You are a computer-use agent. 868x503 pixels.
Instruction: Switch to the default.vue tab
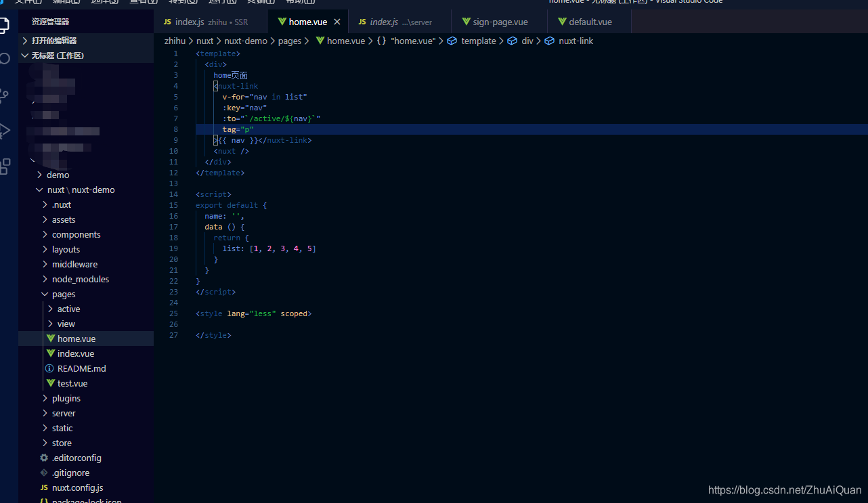tap(590, 22)
